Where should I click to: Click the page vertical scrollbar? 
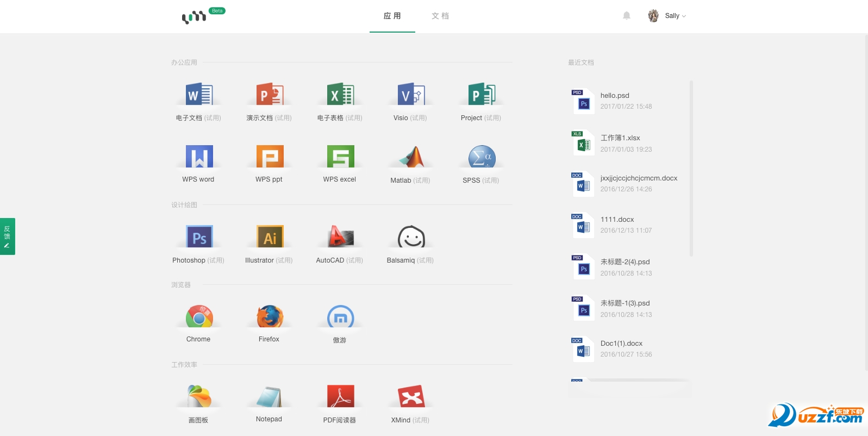tap(866, 203)
